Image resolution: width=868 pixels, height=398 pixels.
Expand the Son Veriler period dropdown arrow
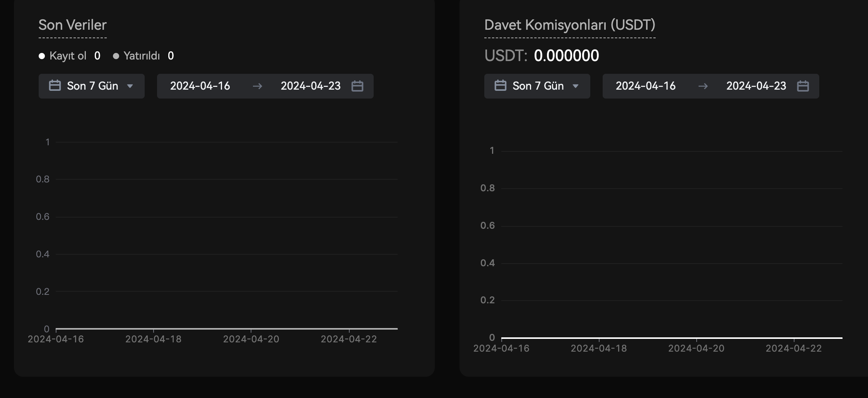click(130, 86)
